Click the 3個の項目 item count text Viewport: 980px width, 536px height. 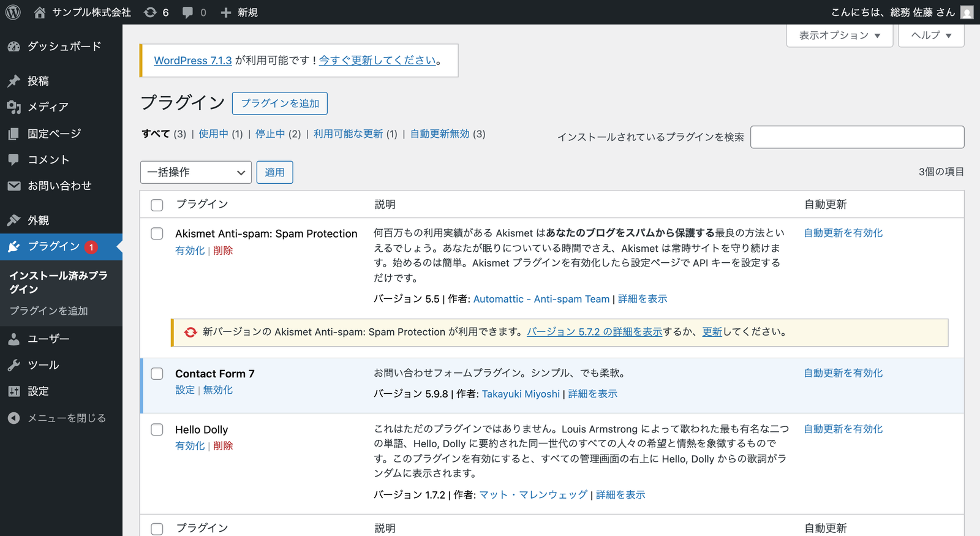[x=941, y=172]
